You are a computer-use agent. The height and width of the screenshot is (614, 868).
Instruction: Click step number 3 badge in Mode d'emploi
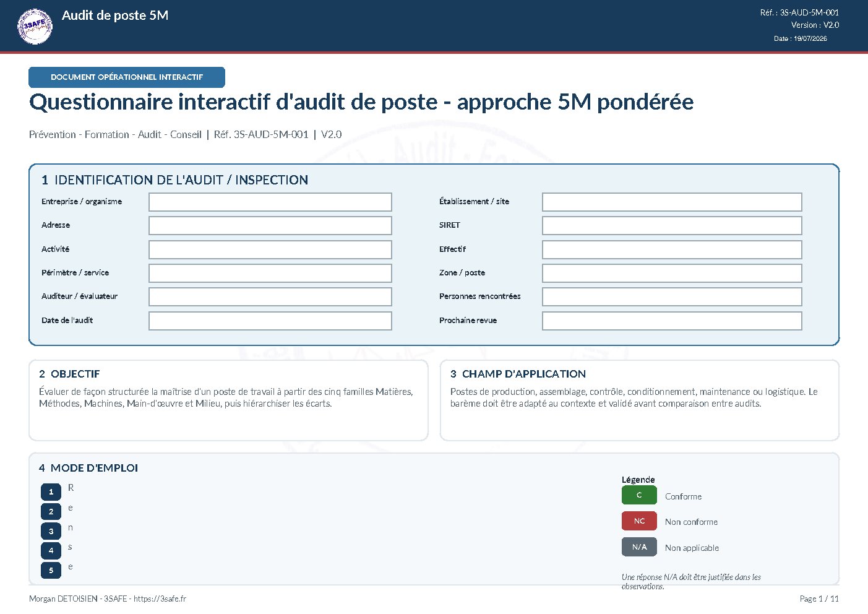pyautogui.click(x=51, y=531)
